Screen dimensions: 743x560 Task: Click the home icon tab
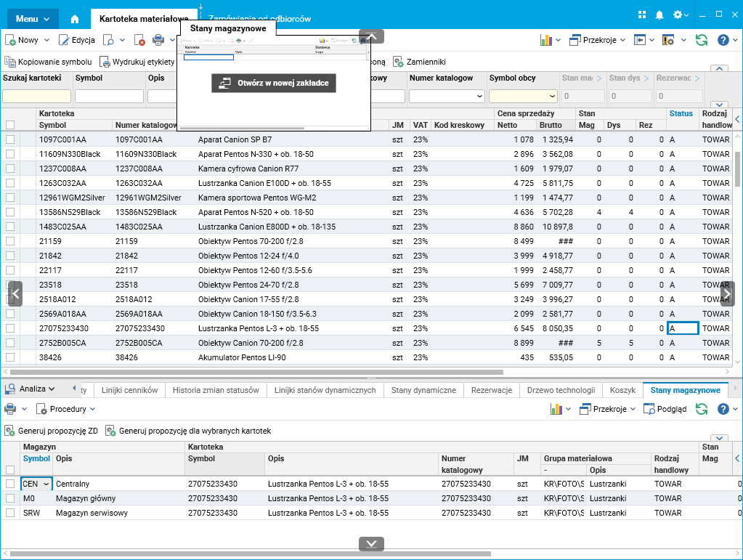(x=75, y=18)
